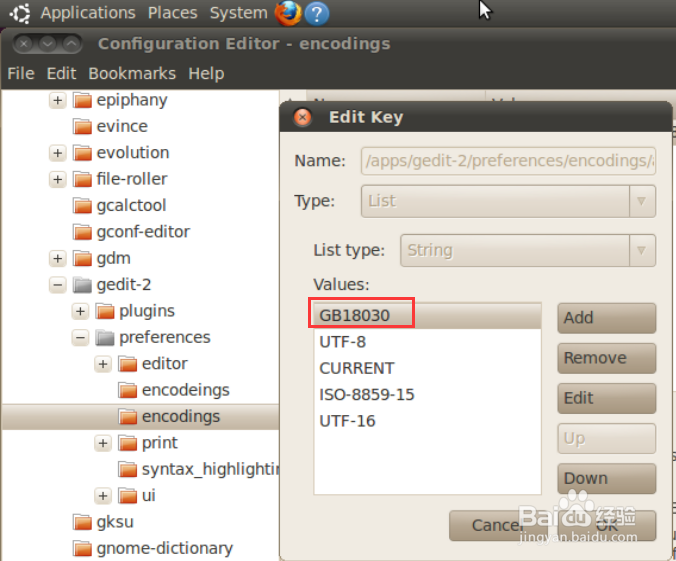Open the System menu
The height and width of the screenshot is (561, 676).
tap(238, 13)
